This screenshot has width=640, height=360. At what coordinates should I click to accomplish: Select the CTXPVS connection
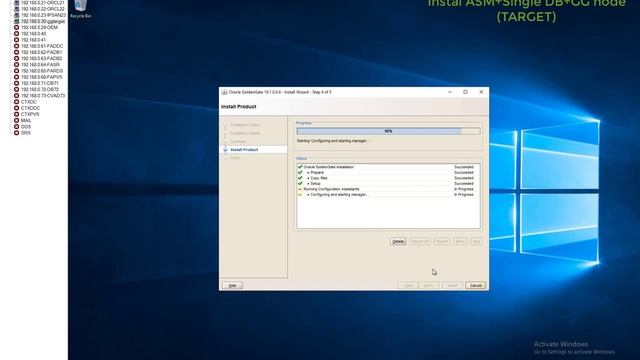[x=30, y=114]
